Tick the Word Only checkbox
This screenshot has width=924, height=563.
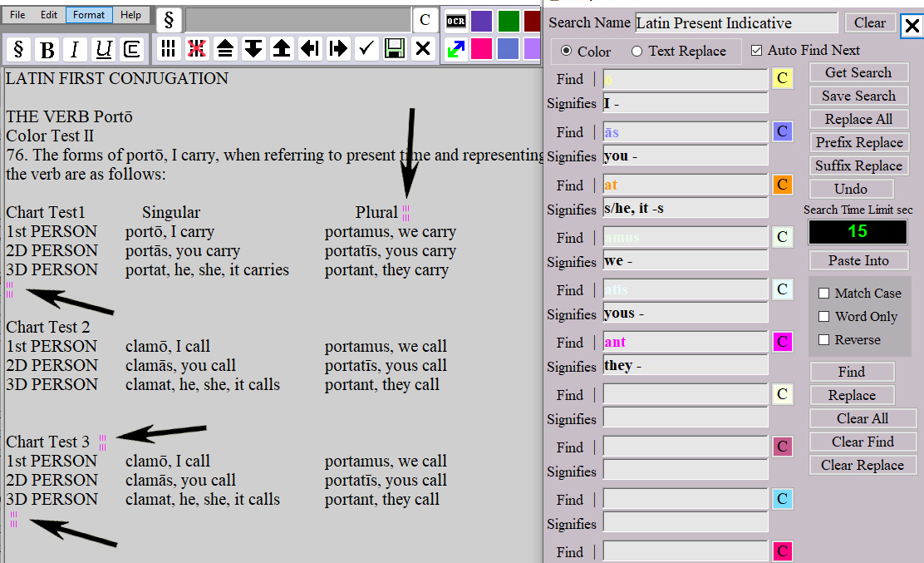[824, 317]
